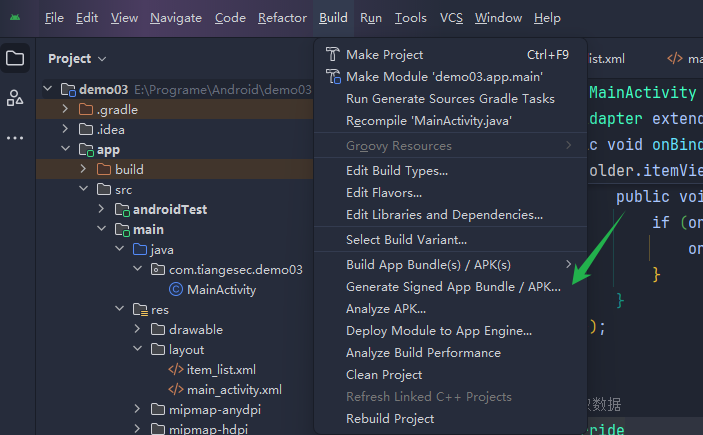Viewport: 703px width, 435px height.
Task: Click the MainActivity class icon
Action: point(176,290)
